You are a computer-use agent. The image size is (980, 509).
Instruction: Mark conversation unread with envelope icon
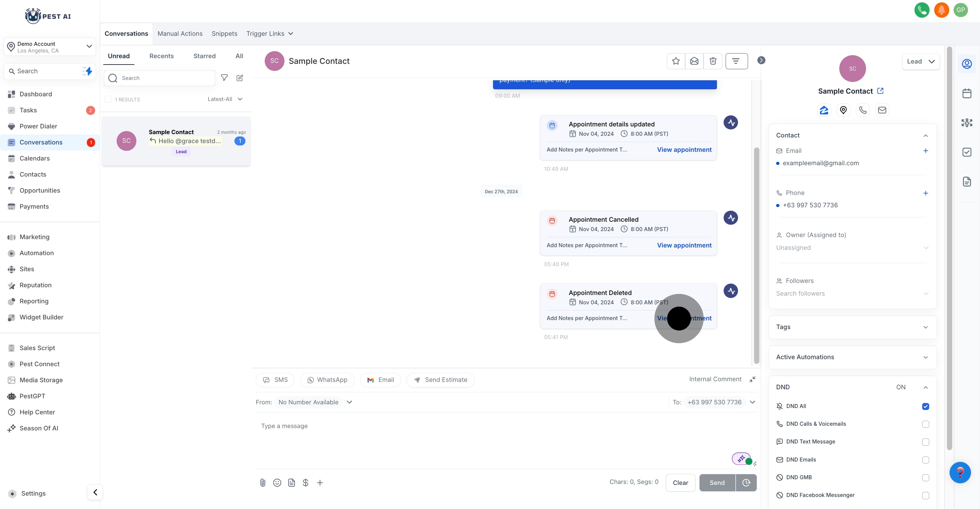(694, 61)
